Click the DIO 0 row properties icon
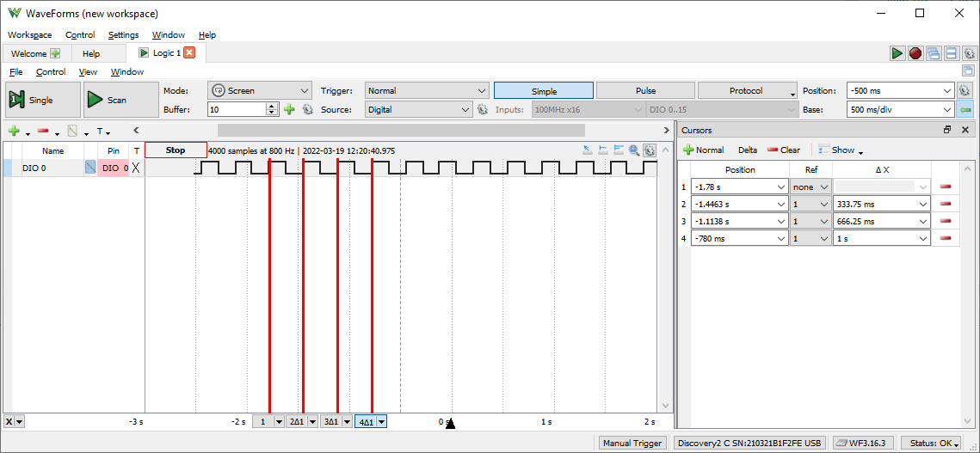 coord(90,168)
